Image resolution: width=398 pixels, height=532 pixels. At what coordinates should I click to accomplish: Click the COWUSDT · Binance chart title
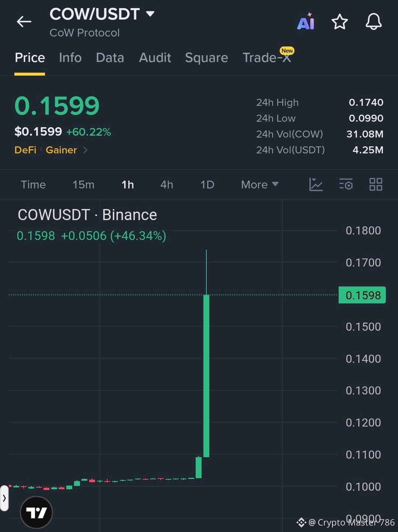pyautogui.click(x=87, y=215)
